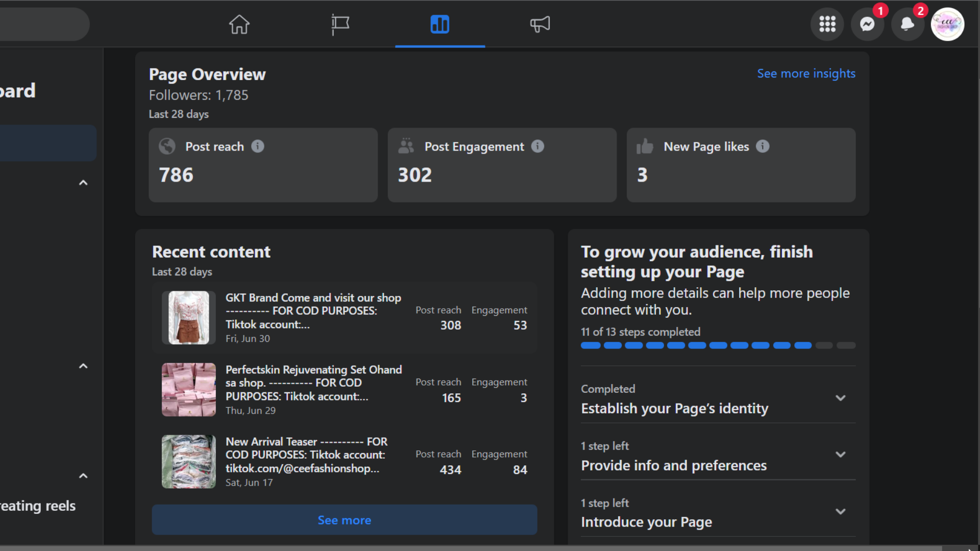Select the Insights bar chart icon

(439, 24)
